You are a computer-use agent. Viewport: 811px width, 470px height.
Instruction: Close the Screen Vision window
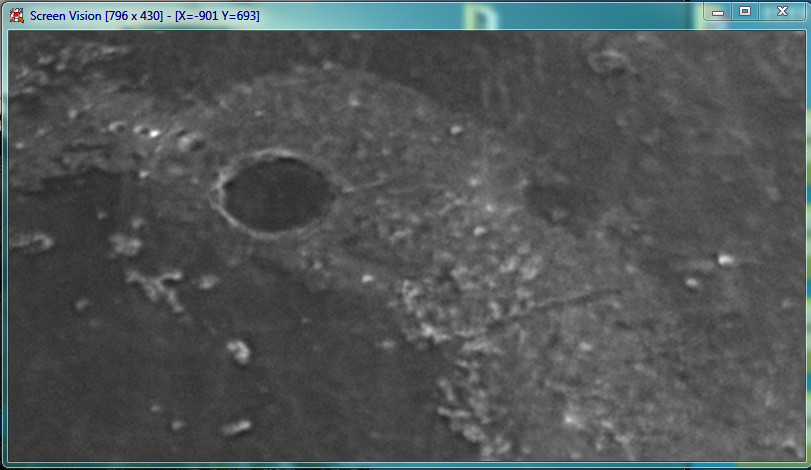[783, 12]
